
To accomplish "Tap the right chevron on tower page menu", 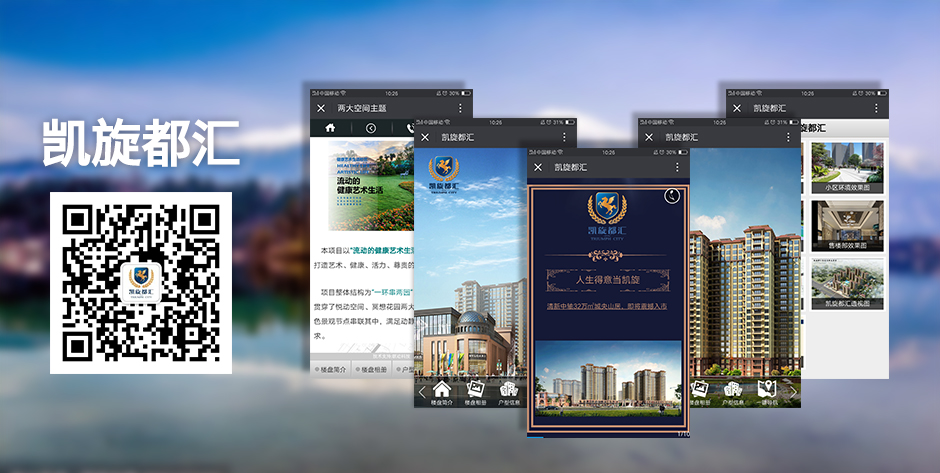I will (x=793, y=392).
